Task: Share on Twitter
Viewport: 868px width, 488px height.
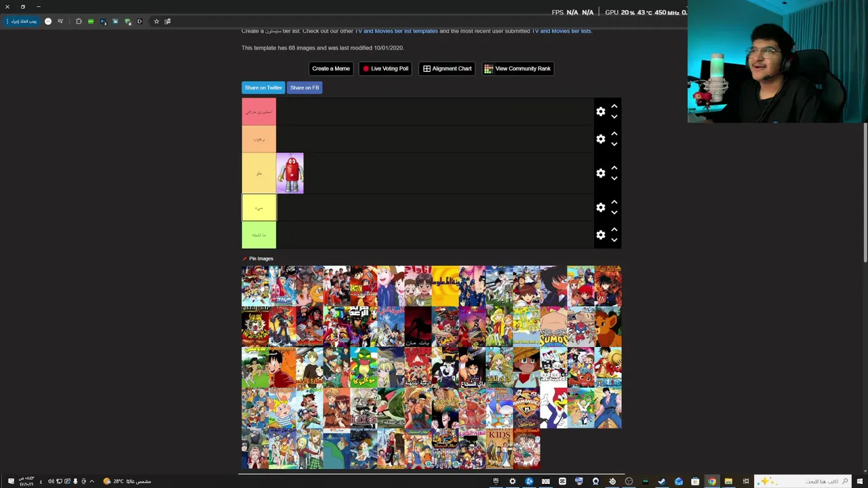Action: coord(263,87)
